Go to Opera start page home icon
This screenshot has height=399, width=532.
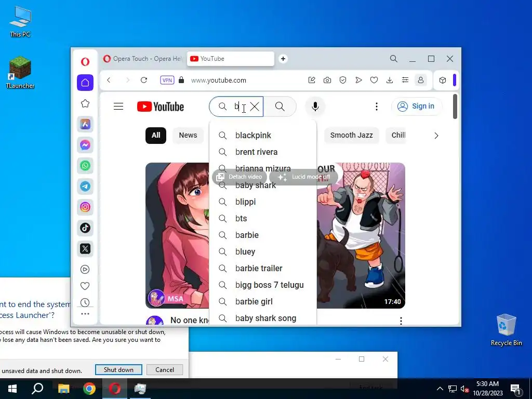coord(85,83)
